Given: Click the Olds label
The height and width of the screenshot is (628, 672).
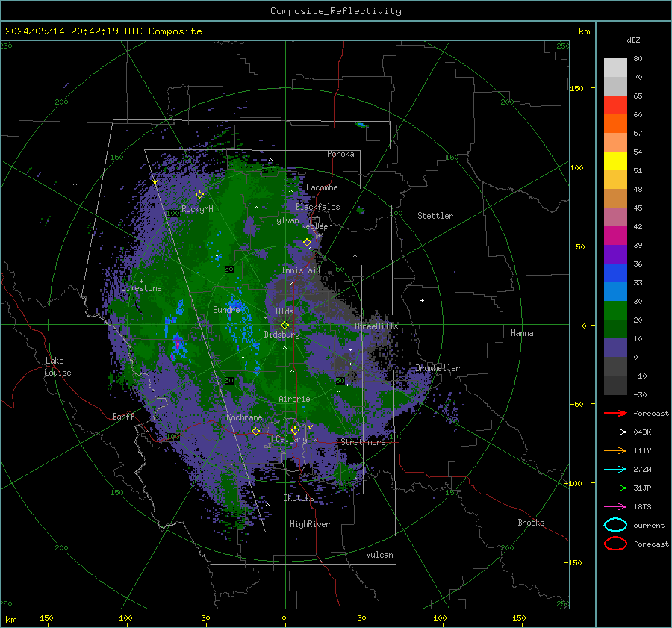Looking at the screenshot, I should point(284,311).
